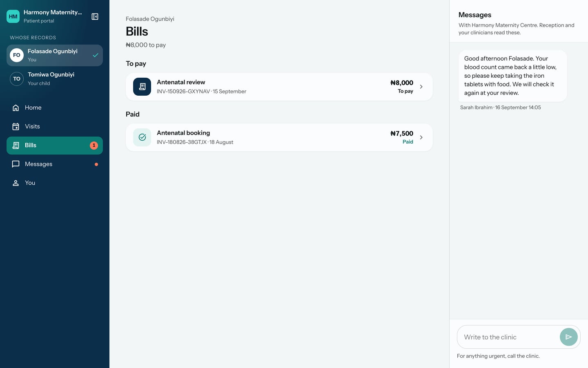The width and height of the screenshot is (588, 368).
Task: Open the ₦8,000 Antenatal review invoice
Action: (279, 87)
